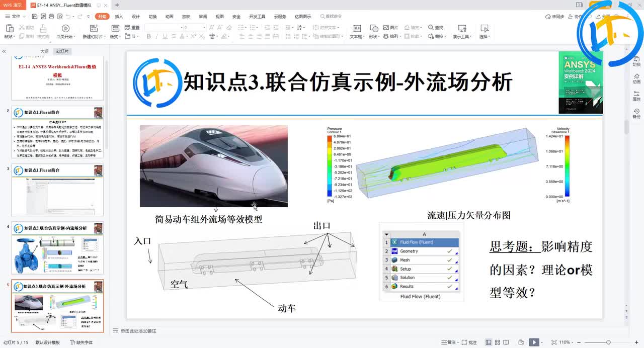Open the Layout (版式) dropdown
644x348 pixels.
(115, 31)
